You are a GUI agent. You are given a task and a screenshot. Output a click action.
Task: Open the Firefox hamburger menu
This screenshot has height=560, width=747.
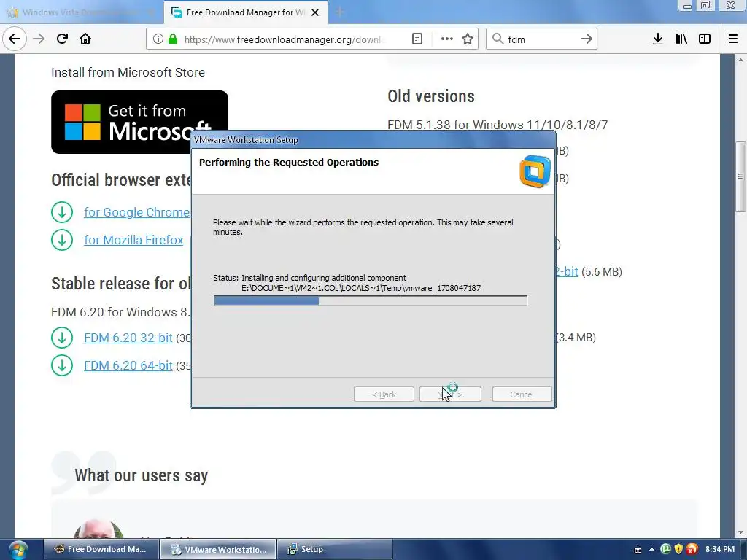[733, 39]
